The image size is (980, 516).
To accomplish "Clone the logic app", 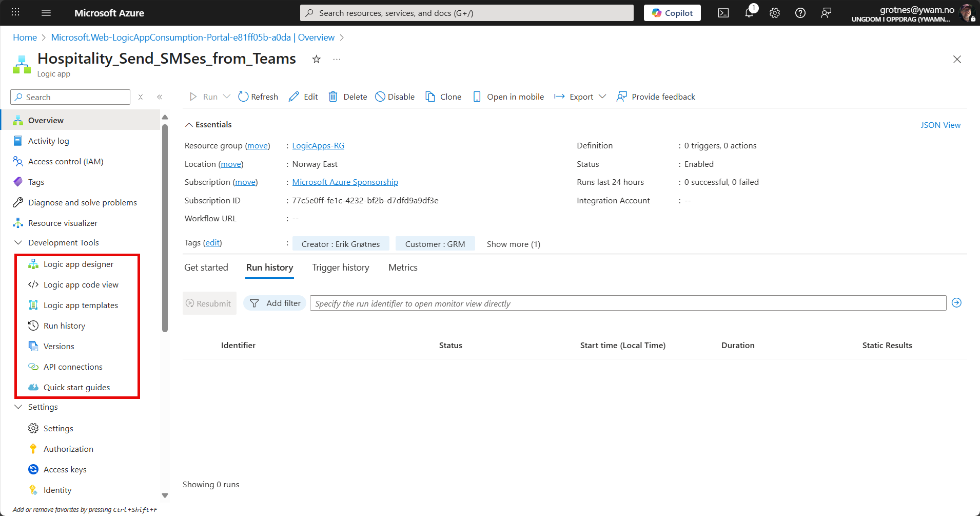I will (443, 97).
